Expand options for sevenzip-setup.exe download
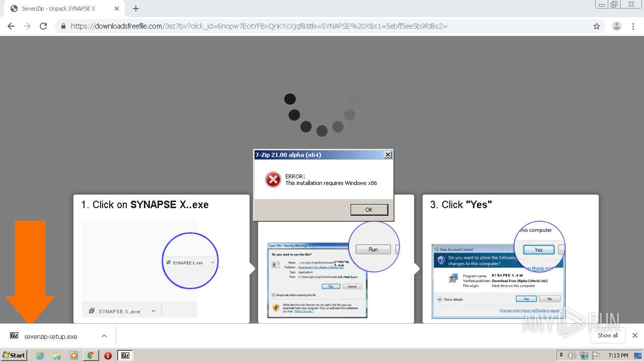Screen dimensions: 644x362 tap(104, 336)
